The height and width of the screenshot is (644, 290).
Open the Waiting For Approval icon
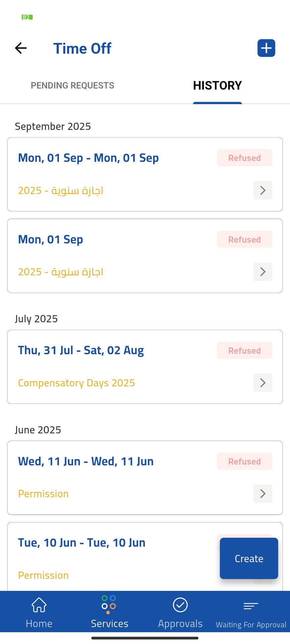(251, 606)
